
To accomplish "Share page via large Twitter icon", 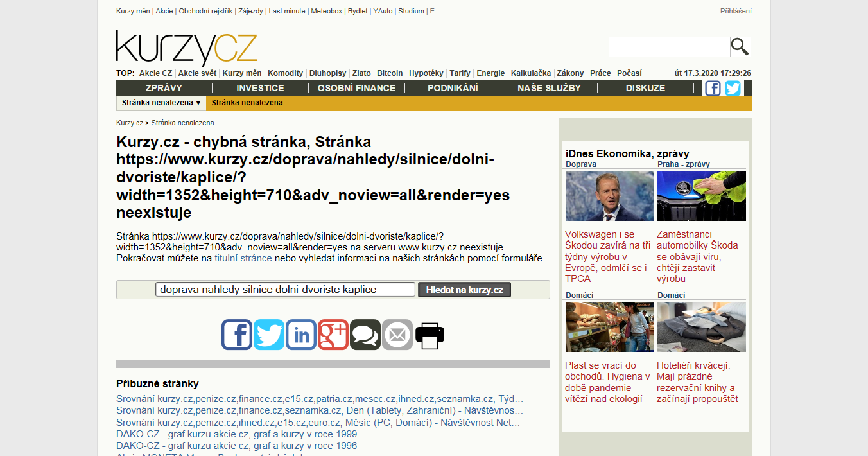I will (269, 335).
